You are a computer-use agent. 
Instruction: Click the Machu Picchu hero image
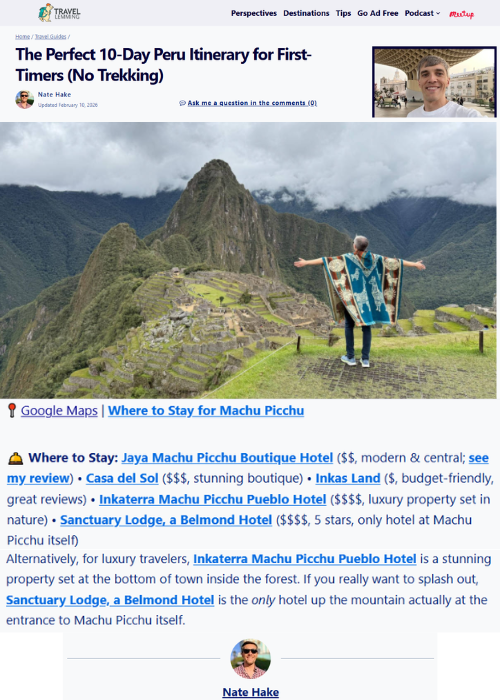248,260
